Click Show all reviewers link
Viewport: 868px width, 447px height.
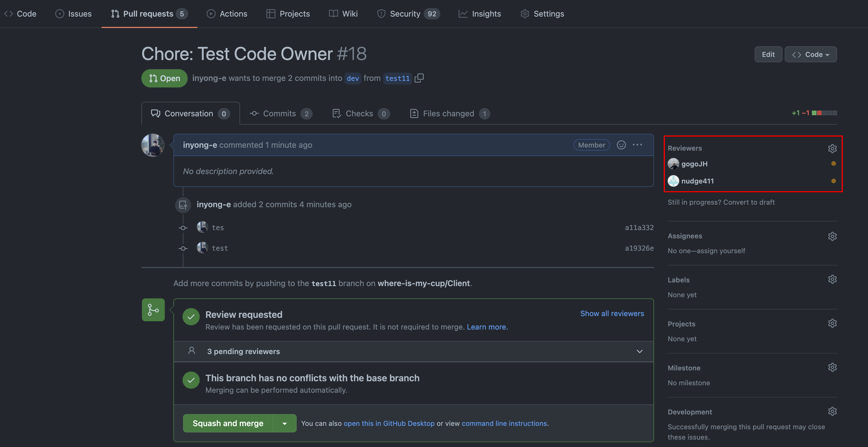[612, 313]
